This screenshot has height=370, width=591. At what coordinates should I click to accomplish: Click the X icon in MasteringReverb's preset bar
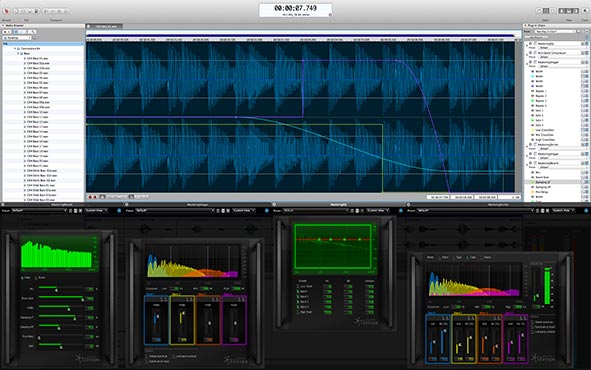80,211
